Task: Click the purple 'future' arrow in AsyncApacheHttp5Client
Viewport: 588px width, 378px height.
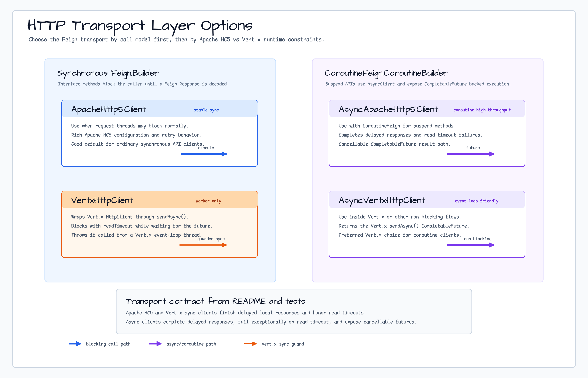Action: click(x=470, y=154)
